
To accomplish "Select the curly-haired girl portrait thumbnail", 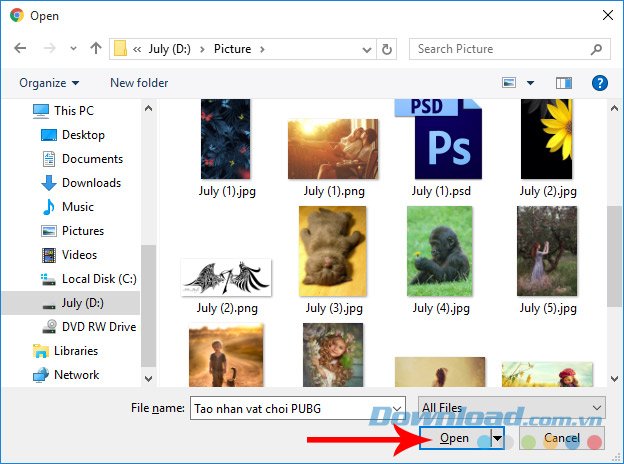I will click(333, 355).
